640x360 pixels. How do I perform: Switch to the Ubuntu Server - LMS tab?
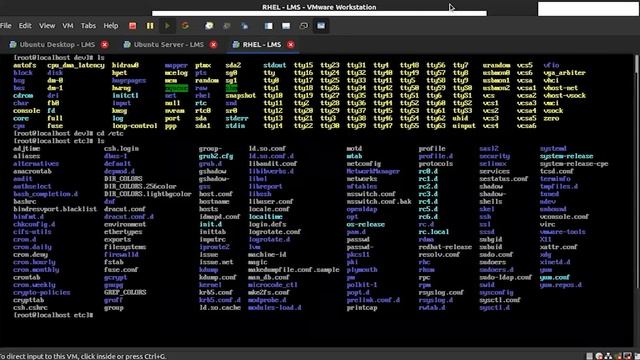tap(169, 44)
